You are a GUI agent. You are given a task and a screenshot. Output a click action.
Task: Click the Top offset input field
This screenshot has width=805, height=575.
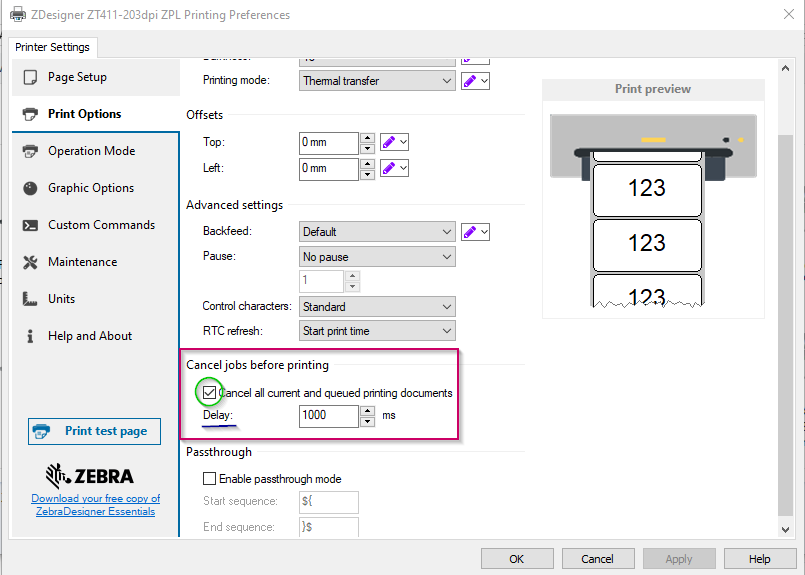coord(328,143)
